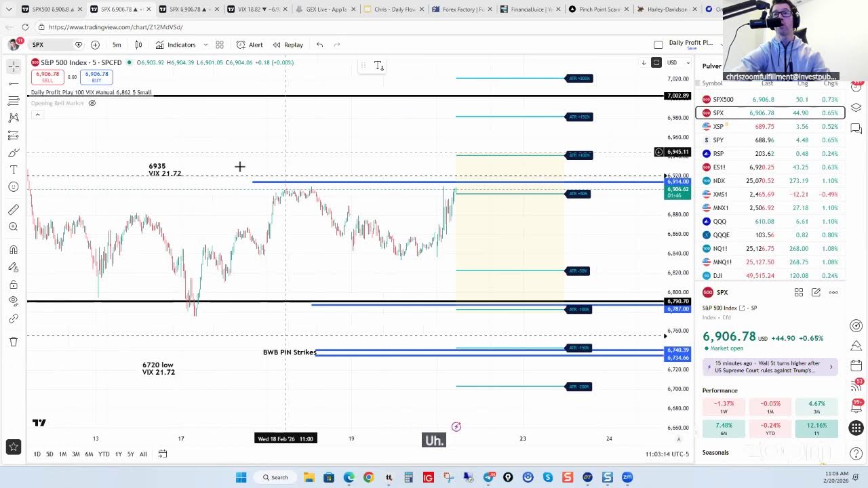868x488 pixels.
Task: Open the Indicators dialog
Action: click(x=176, y=45)
